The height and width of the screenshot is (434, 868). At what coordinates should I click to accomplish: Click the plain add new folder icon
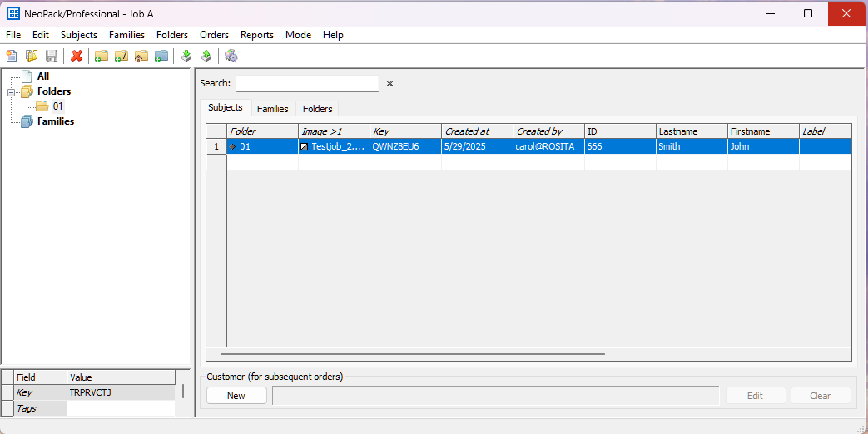(x=101, y=55)
